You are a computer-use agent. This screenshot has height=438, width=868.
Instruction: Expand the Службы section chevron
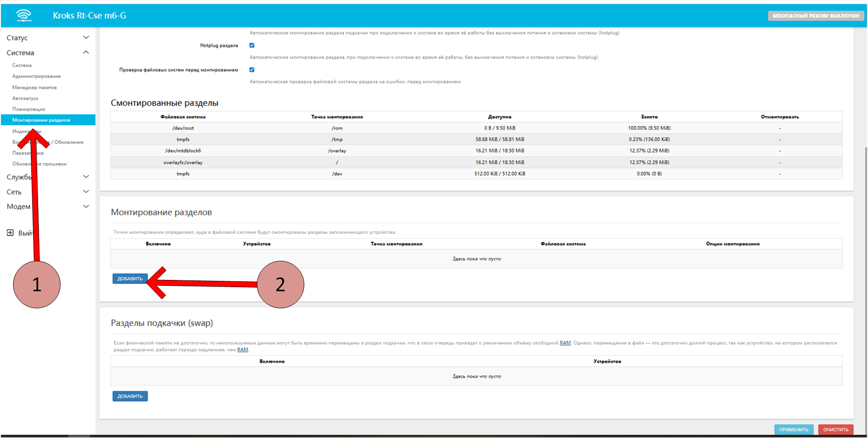pyautogui.click(x=86, y=177)
